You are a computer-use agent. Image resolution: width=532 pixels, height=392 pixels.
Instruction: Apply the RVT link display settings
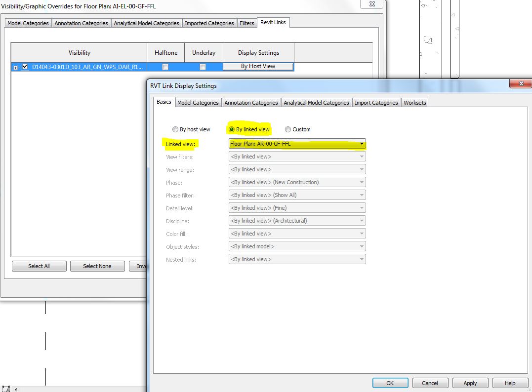[x=470, y=383]
